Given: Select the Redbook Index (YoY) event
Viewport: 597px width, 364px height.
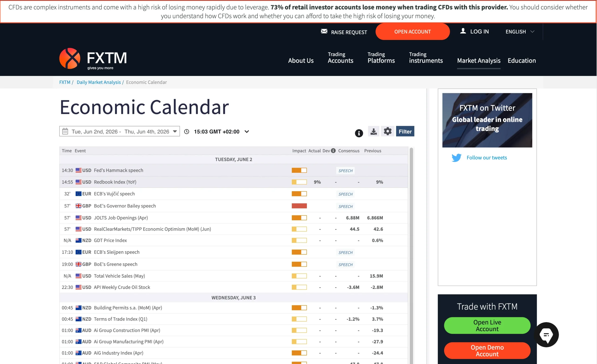Looking at the screenshot, I should coord(234,182).
